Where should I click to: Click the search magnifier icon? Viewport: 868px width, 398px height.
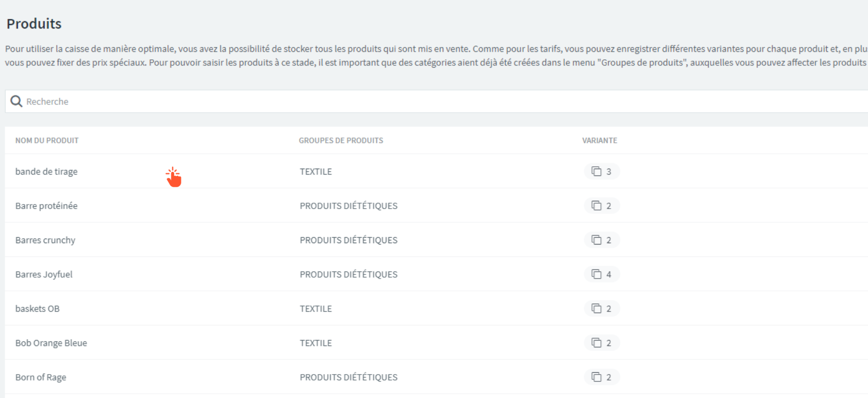[17, 101]
